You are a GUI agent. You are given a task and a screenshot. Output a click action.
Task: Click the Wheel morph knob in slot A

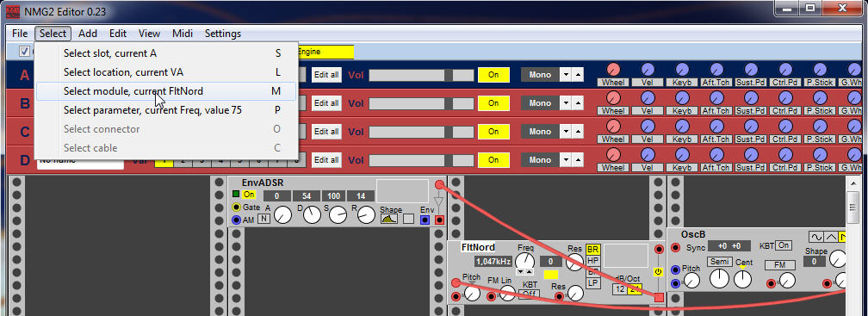coord(613,70)
